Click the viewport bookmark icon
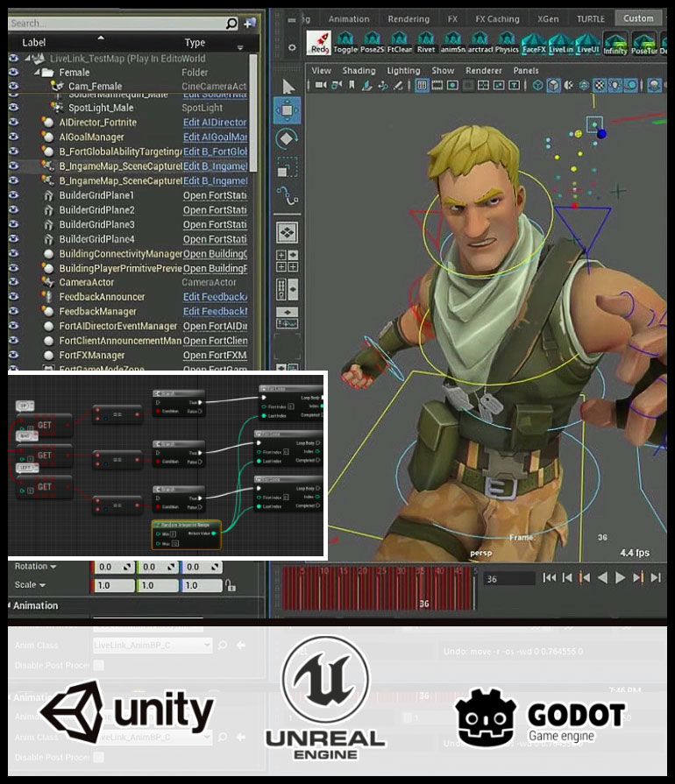 pos(352,86)
